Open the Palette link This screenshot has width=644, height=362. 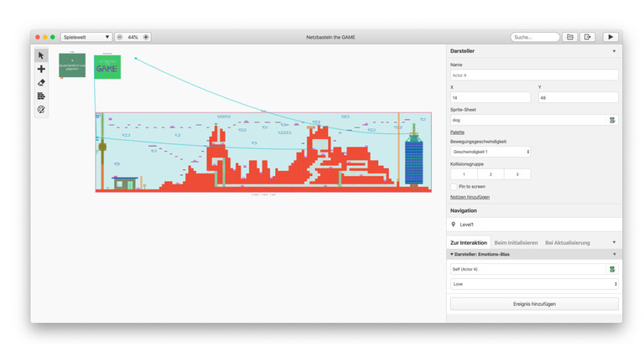457,132
